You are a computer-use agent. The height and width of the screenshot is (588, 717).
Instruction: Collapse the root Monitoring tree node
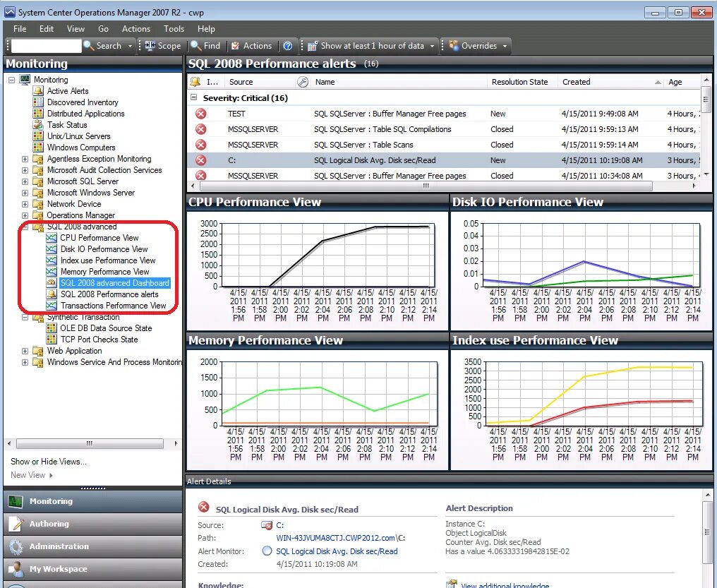click(11, 80)
